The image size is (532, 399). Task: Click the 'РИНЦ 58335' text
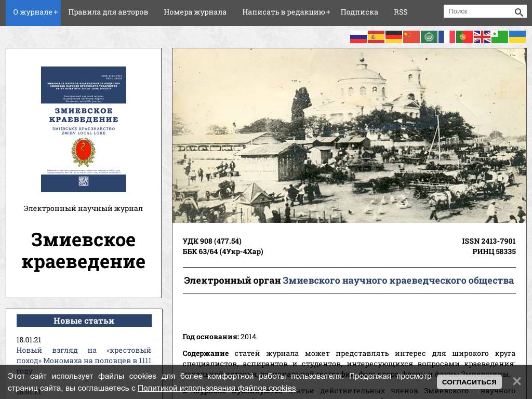[x=494, y=251]
